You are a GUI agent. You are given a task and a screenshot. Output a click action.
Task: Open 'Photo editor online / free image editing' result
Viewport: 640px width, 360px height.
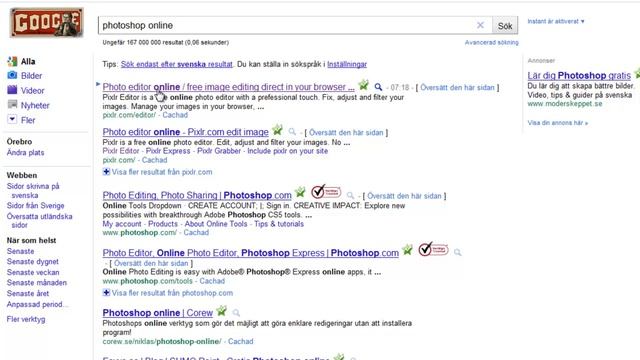click(228, 87)
